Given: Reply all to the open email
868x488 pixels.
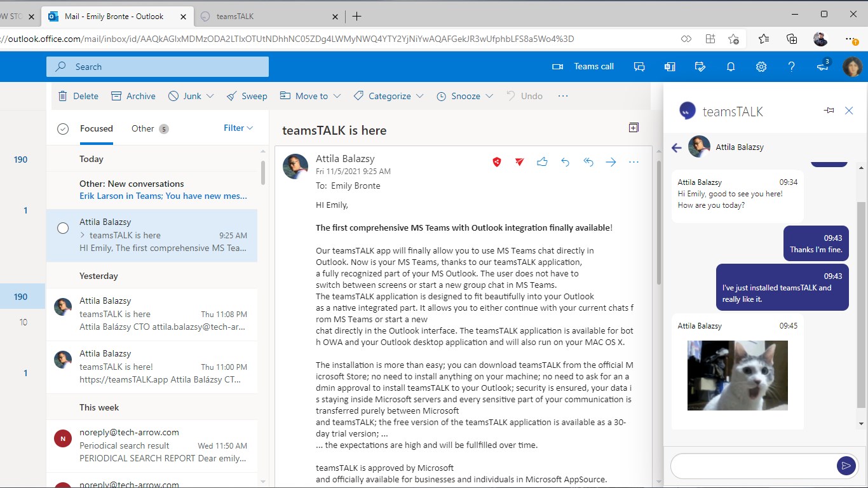Looking at the screenshot, I should [x=588, y=162].
